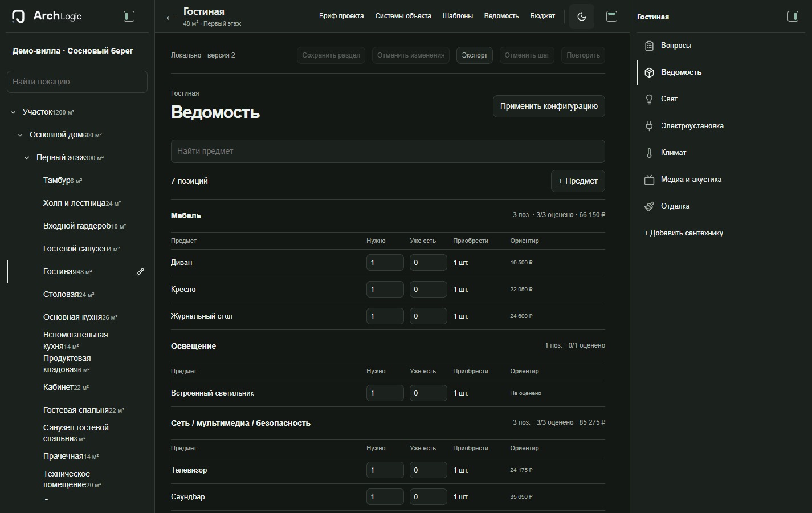Focus the Найти предмет search field

(388, 151)
